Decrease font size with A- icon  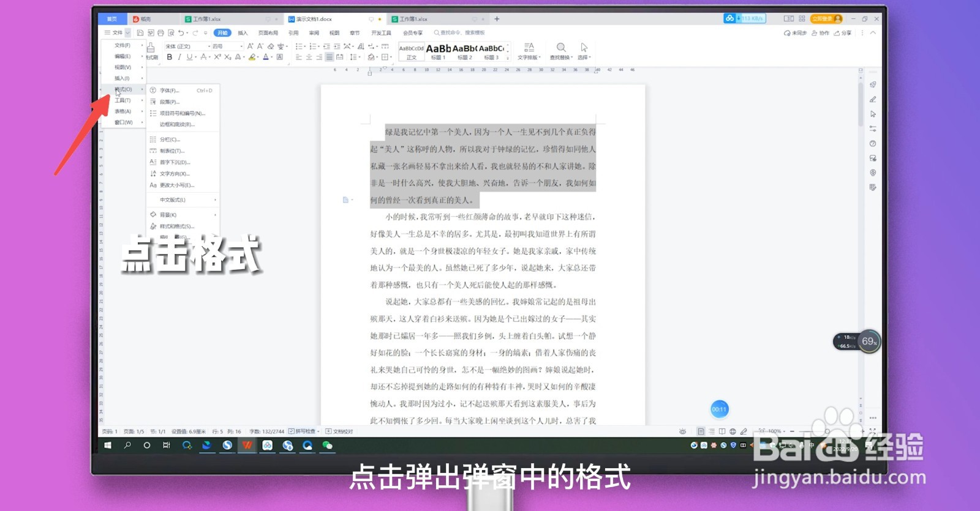[x=260, y=46]
